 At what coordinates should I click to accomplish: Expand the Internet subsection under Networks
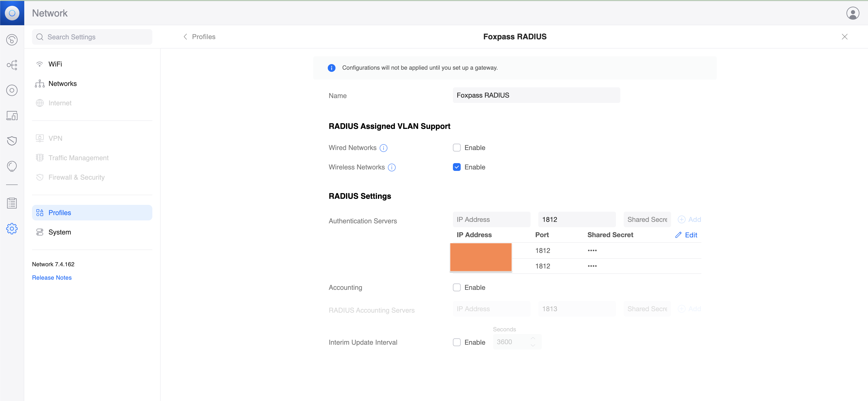(59, 103)
